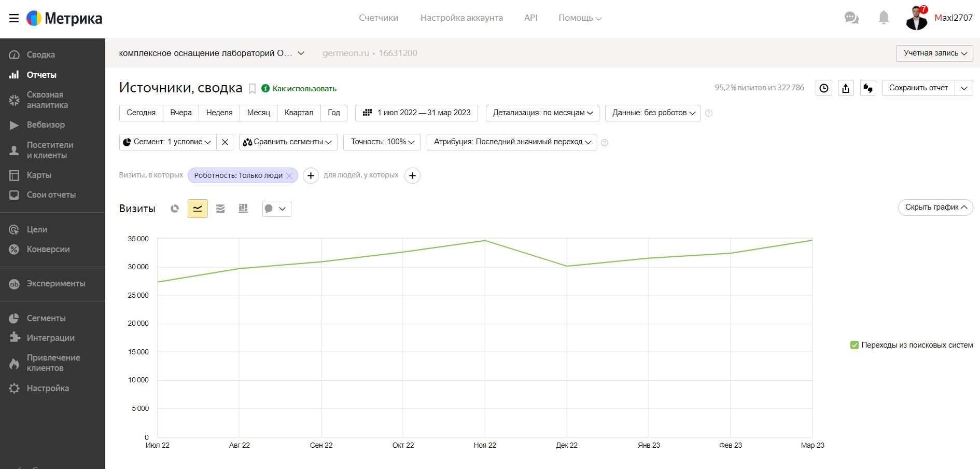Screen dimensions: 980x469
Task: Open the 'Как использовать' help link
Action: click(x=304, y=89)
